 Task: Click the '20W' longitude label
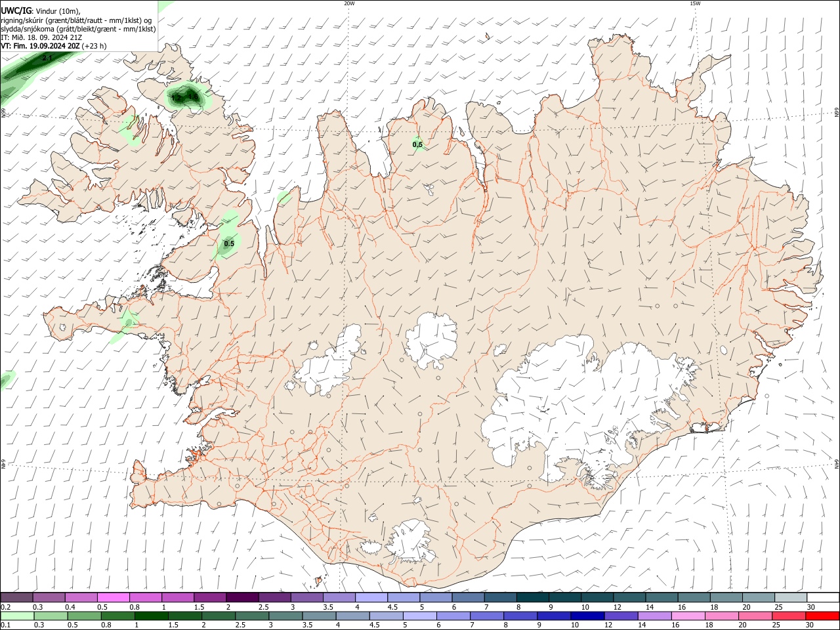pyautogui.click(x=349, y=3)
